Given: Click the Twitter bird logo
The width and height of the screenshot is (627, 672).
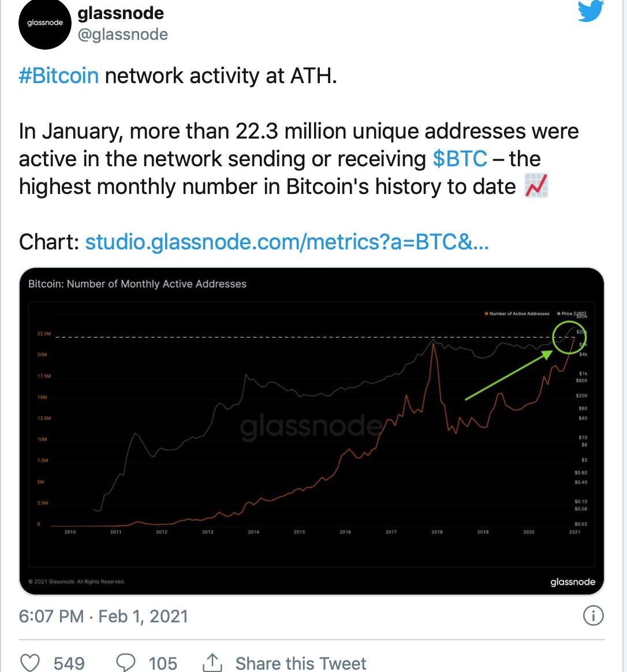Looking at the screenshot, I should (591, 11).
